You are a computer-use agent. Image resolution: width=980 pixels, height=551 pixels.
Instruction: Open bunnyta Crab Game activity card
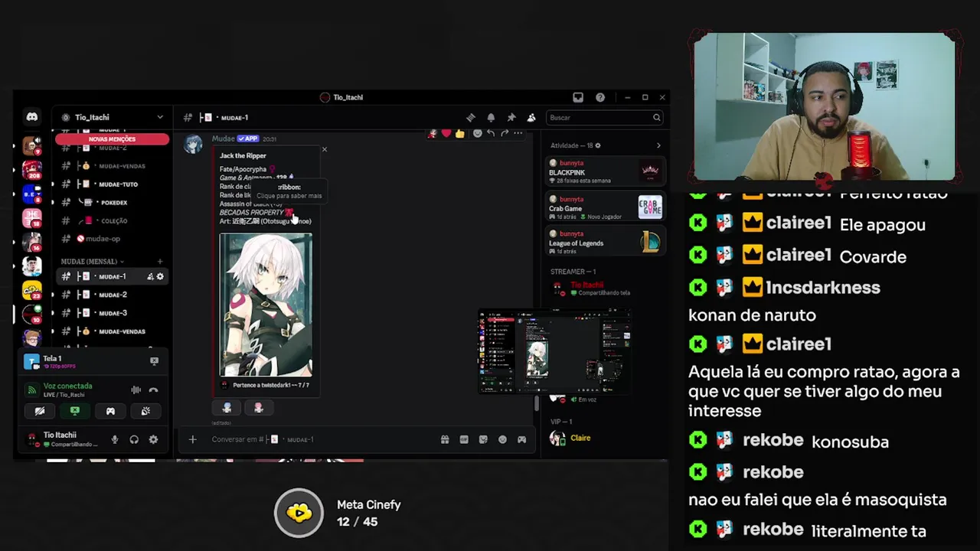tap(605, 207)
